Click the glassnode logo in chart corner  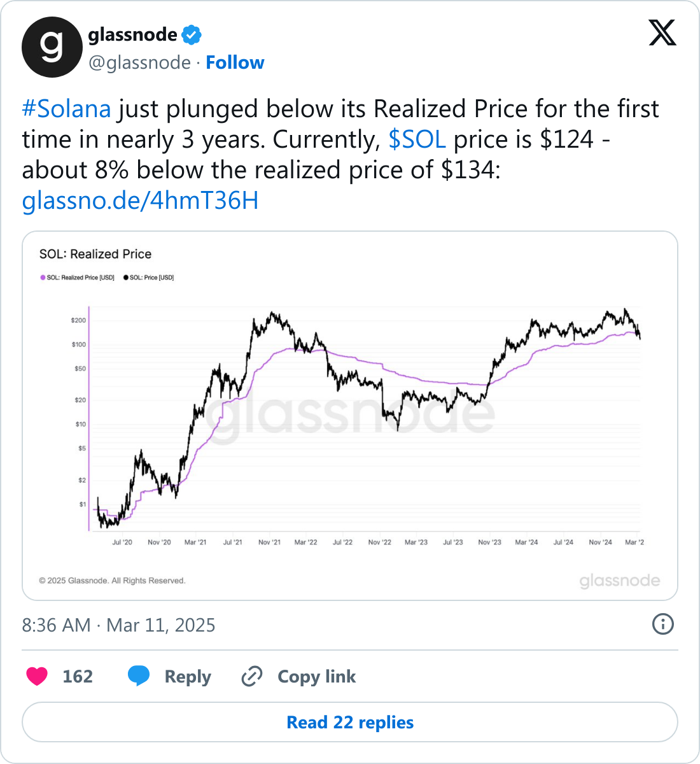[x=619, y=581]
